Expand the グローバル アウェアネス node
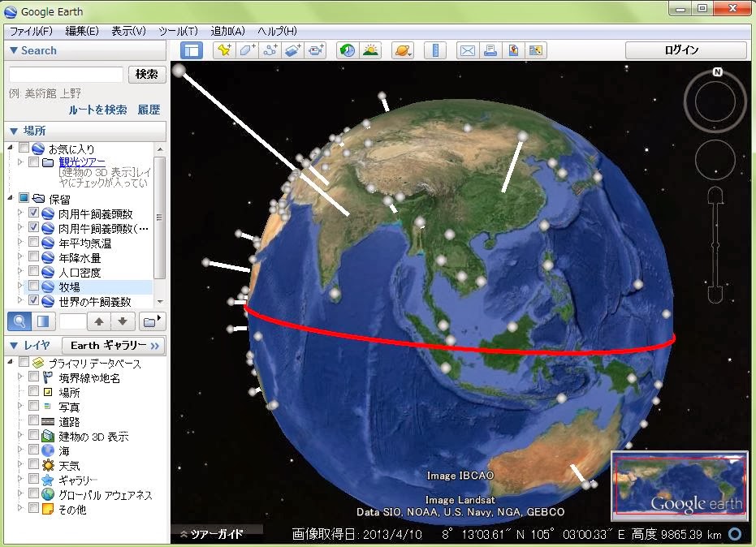The width and height of the screenshot is (756, 547). [20, 493]
